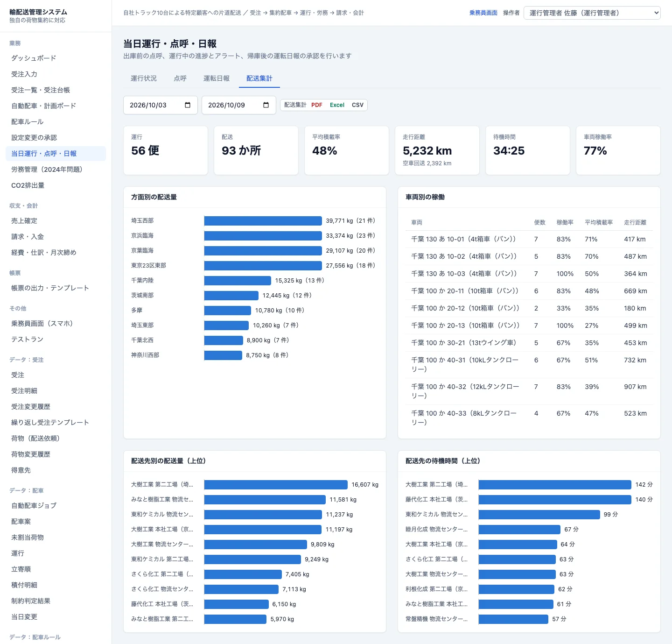
Task: Click the 千葉内陸 delivery volume bar
Action: click(238, 281)
